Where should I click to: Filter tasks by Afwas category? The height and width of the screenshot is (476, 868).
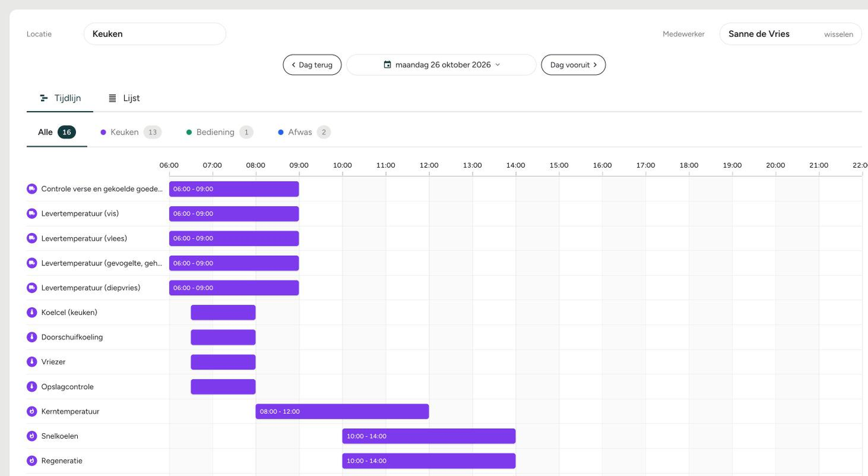pos(304,132)
